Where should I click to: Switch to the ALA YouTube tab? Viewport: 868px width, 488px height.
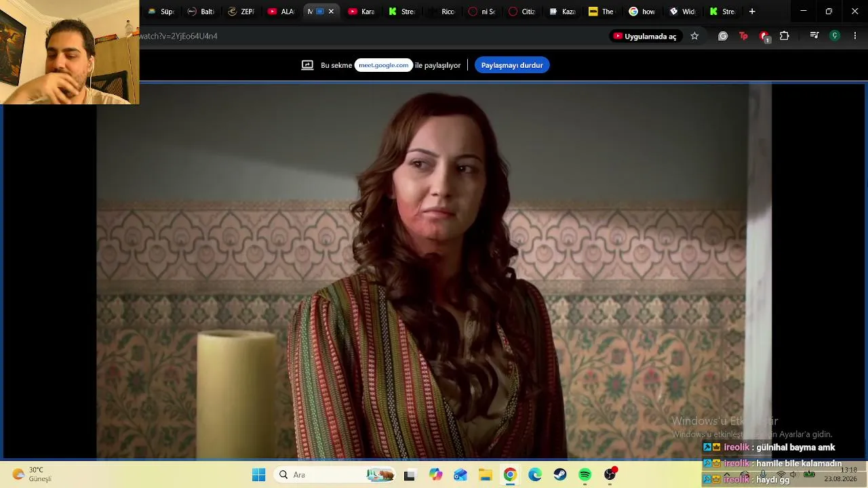[x=281, y=12]
